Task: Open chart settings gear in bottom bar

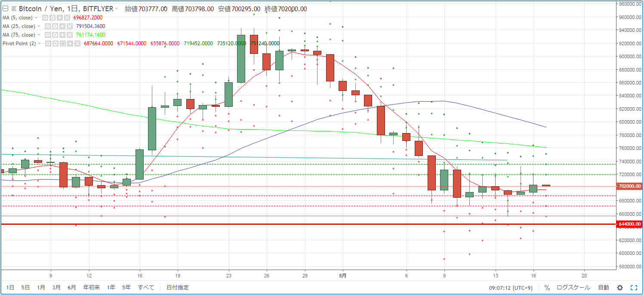Action: (x=620, y=288)
